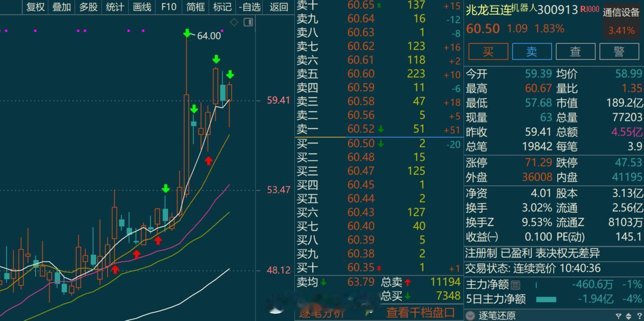The image size is (644, 321).
Task: Click the red up arrow beside 总卖
Action: [408, 282]
